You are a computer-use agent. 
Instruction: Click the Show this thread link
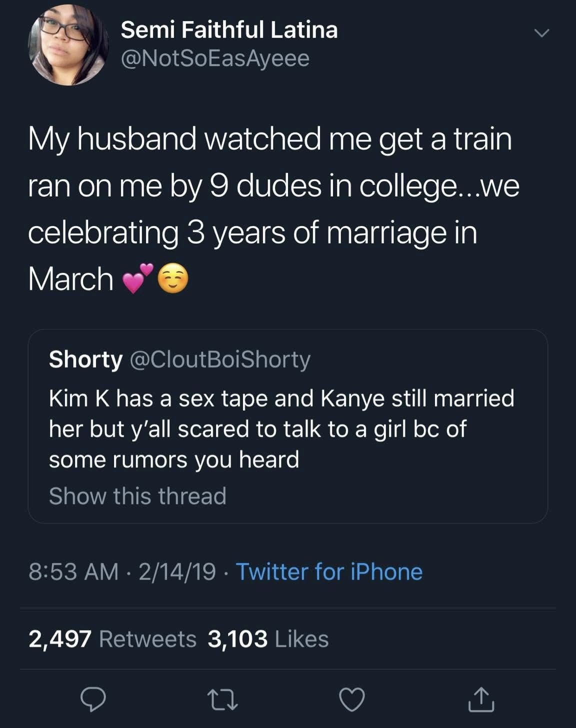tap(137, 496)
